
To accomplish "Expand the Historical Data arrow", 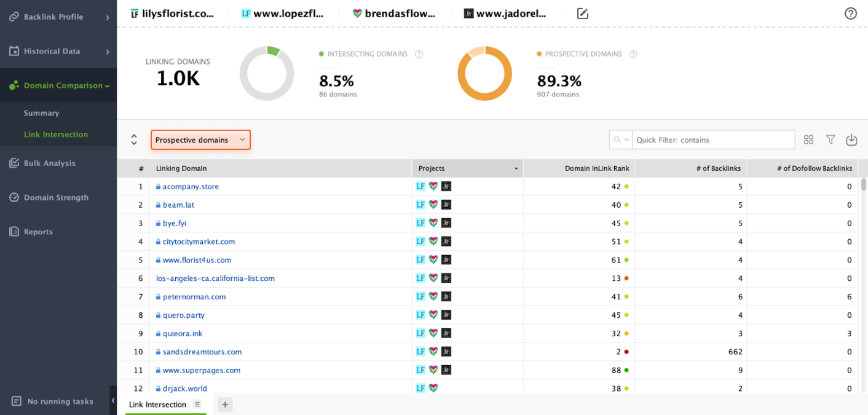I will (108, 52).
